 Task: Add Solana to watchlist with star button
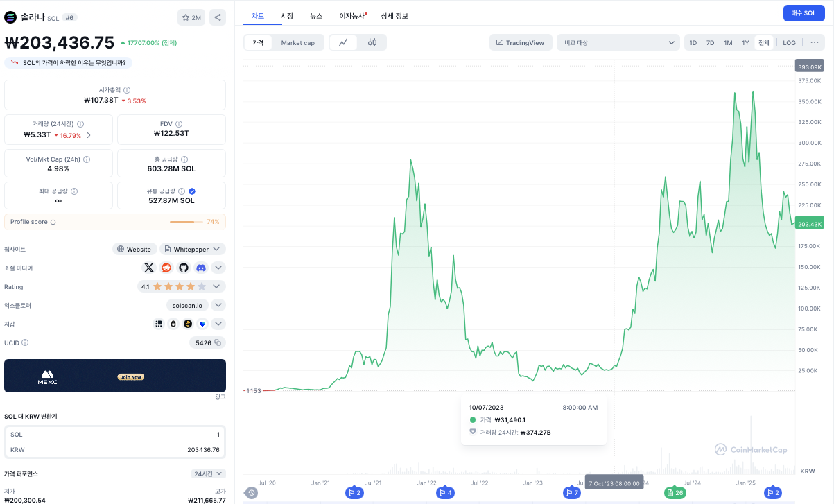pyautogui.click(x=191, y=17)
